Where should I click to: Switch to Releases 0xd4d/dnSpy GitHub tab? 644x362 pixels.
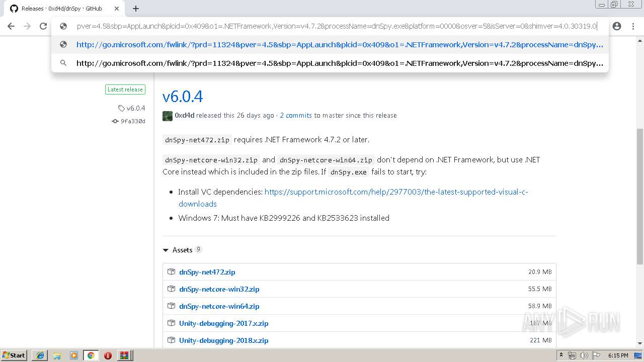[x=62, y=9]
